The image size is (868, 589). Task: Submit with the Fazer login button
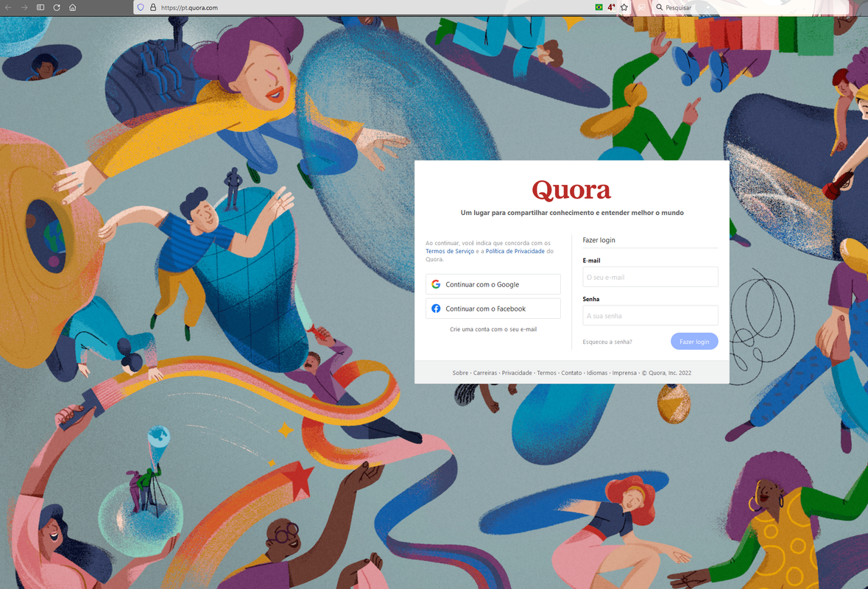694,342
